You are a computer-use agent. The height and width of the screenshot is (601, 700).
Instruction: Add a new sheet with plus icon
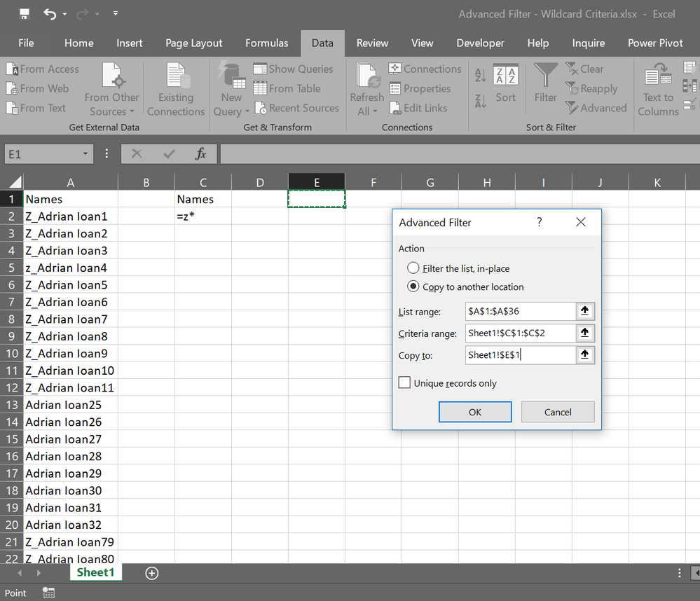[151, 573]
